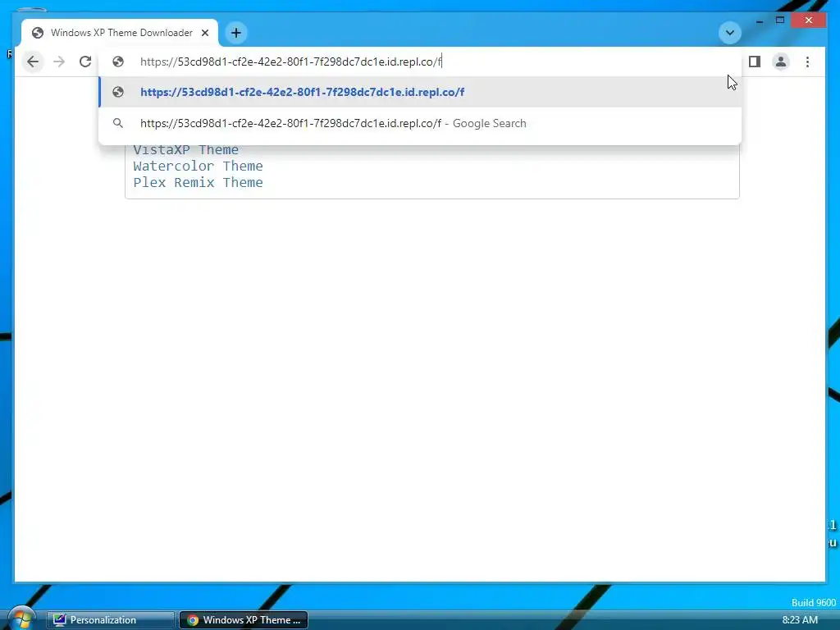Open the profile avatar menu
Image resolution: width=840 pixels, height=630 pixels.
781,62
